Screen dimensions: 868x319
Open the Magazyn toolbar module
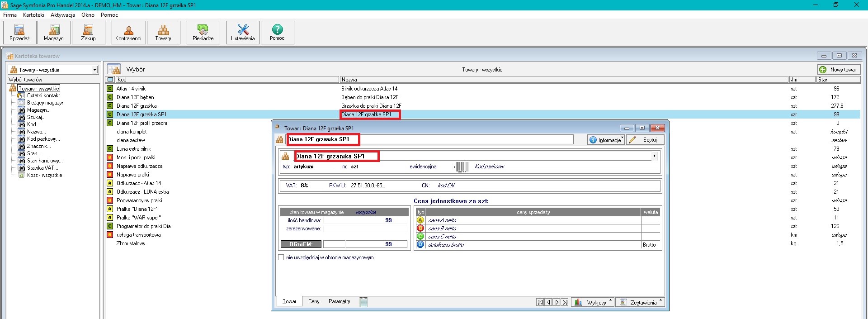click(54, 33)
